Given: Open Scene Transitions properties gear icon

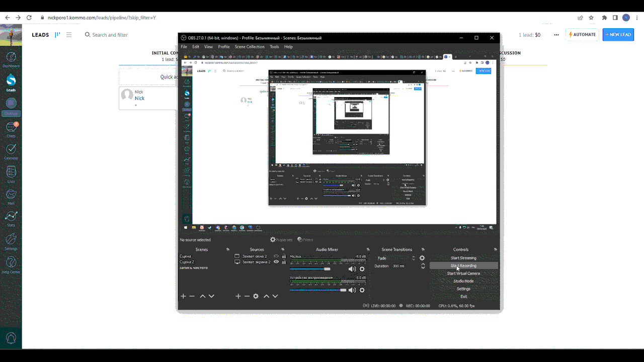Looking at the screenshot, I should click(x=422, y=258).
